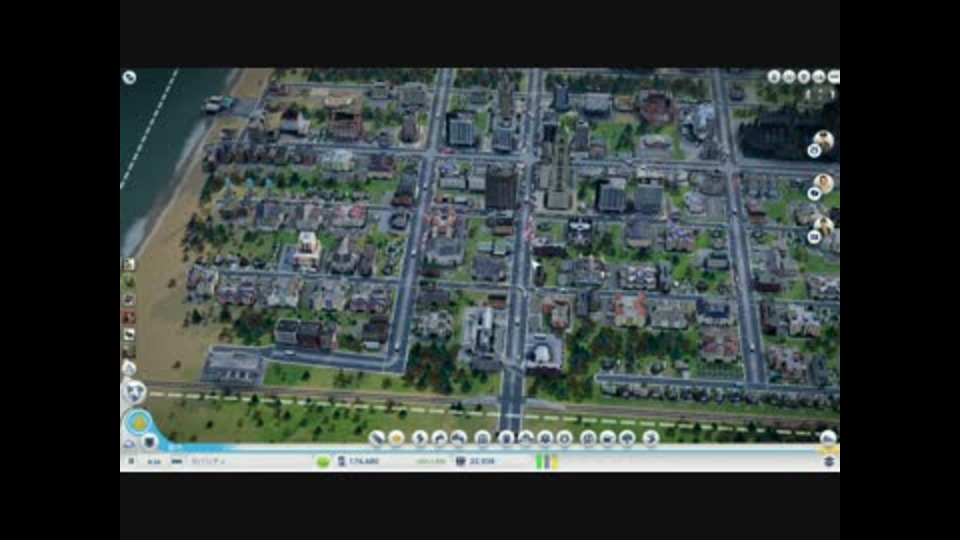Viewport: 960px width, 540px height.
Task: Click the Simoleon currency icon
Action: 341,461
